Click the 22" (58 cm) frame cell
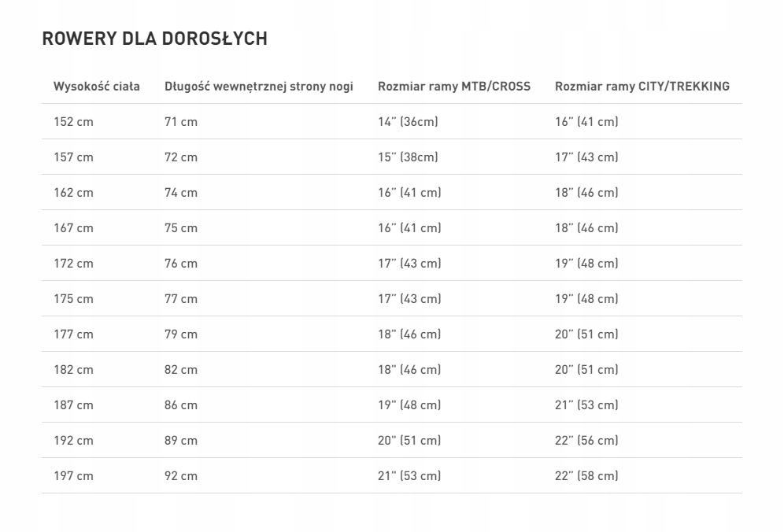The image size is (784, 532). (586, 476)
